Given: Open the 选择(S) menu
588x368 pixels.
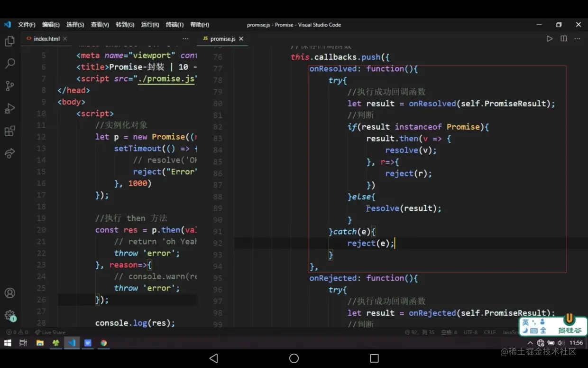Looking at the screenshot, I should (75, 25).
